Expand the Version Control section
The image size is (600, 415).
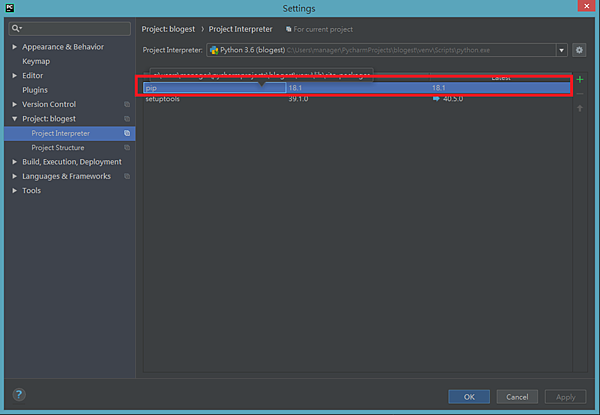15,104
